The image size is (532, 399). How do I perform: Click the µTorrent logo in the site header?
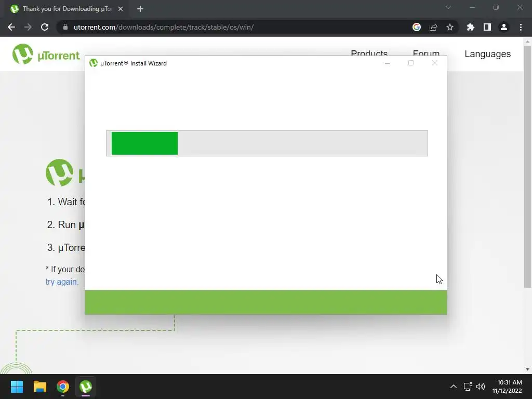(46, 54)
